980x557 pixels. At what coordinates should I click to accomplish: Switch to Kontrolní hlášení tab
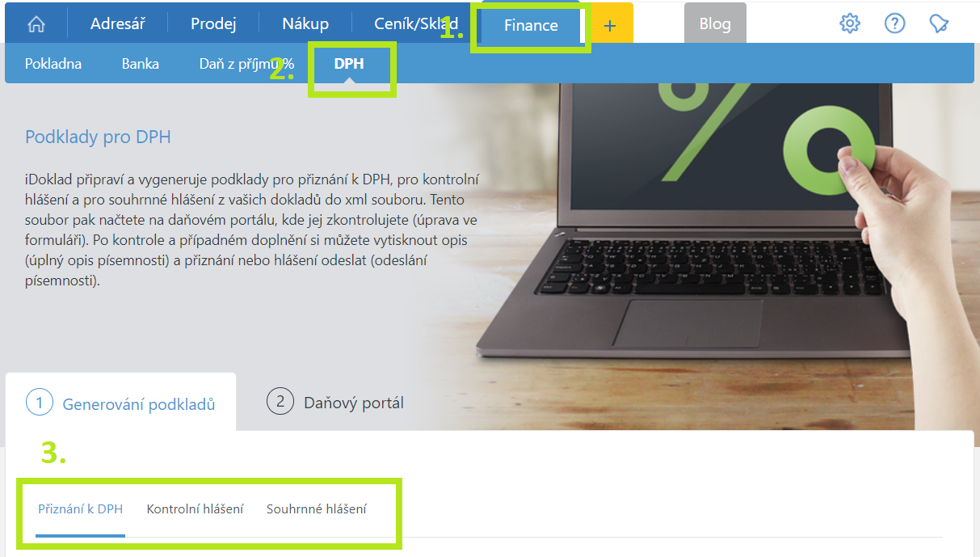(x=195, y=509)
